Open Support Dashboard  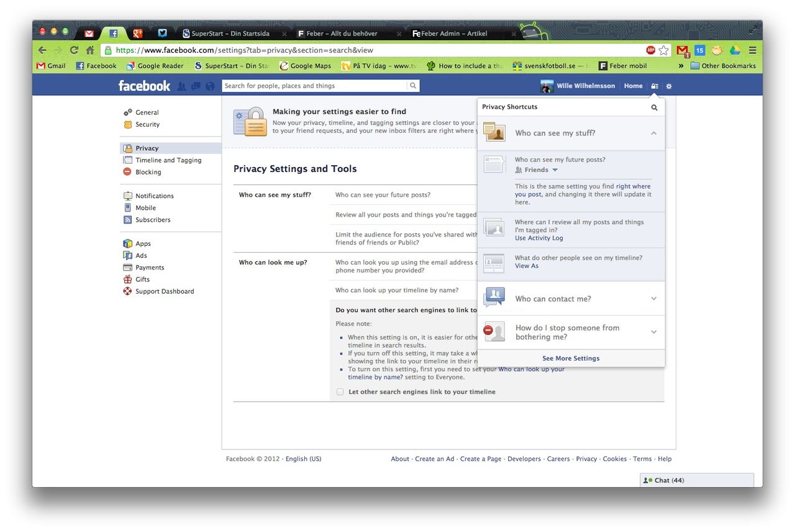tap(165, 291)
